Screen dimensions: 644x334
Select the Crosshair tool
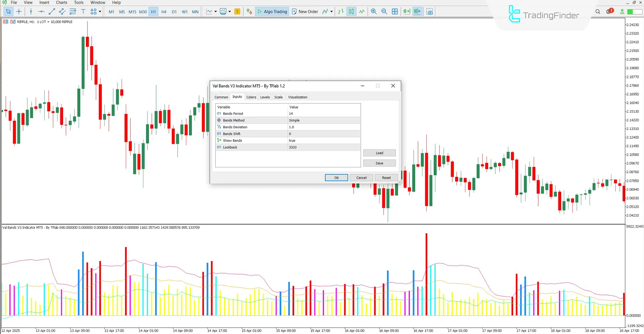click(19, 11)
